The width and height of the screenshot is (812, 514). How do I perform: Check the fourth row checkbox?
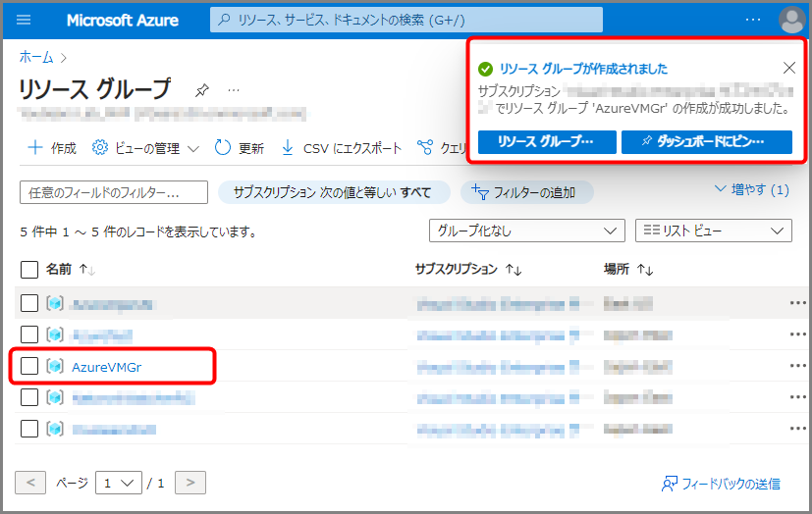pos(29,397)
